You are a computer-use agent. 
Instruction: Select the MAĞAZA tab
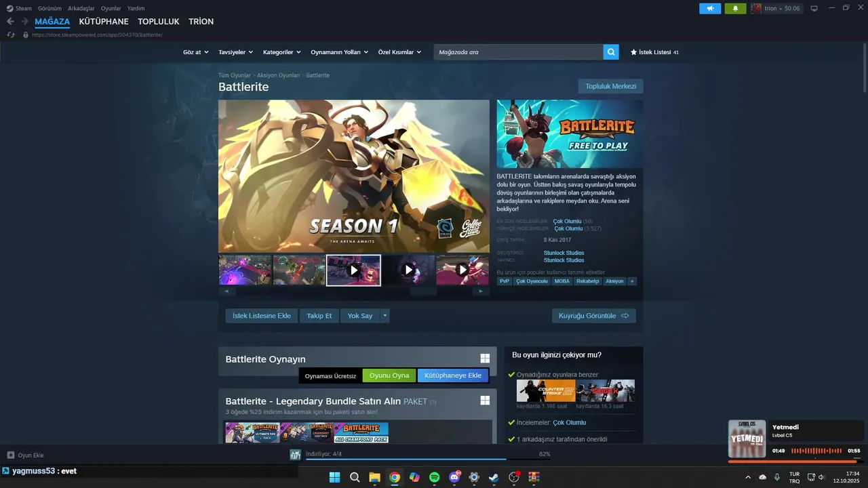coord(52,22)
